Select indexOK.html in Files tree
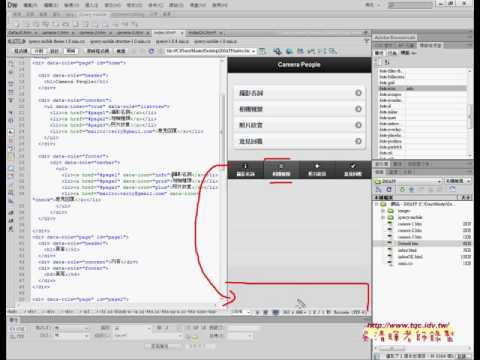The image size is (480, 360). click(410, 257)
